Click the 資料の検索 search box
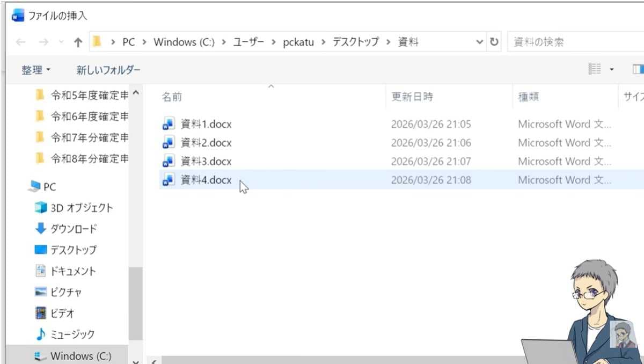 (575, 42)
